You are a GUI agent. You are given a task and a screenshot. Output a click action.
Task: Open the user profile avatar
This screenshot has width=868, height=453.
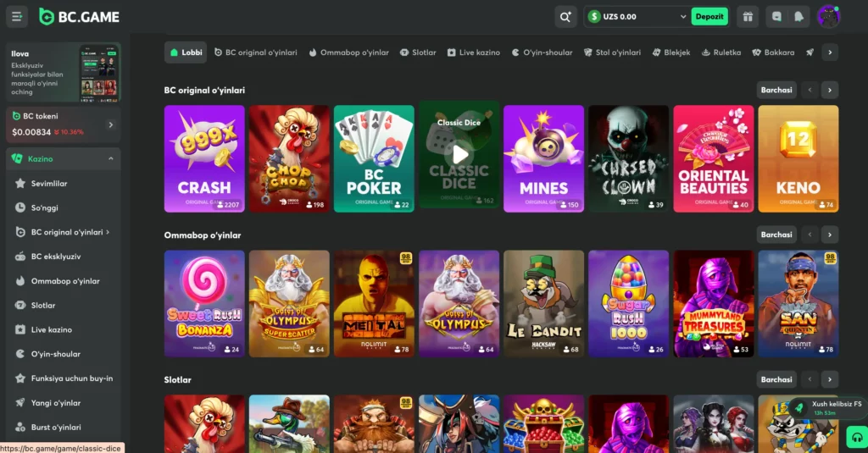pyautogui.click(x=829, y=17)
